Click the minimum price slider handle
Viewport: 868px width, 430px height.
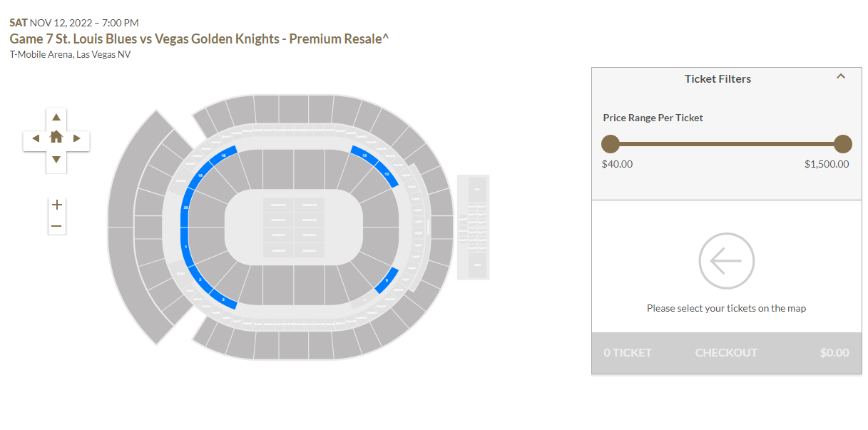(611, 144)
